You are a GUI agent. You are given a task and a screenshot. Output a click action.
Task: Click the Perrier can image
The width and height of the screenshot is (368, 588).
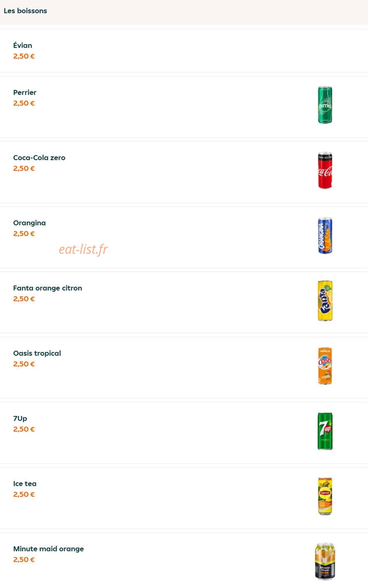(x=325, y=105)
